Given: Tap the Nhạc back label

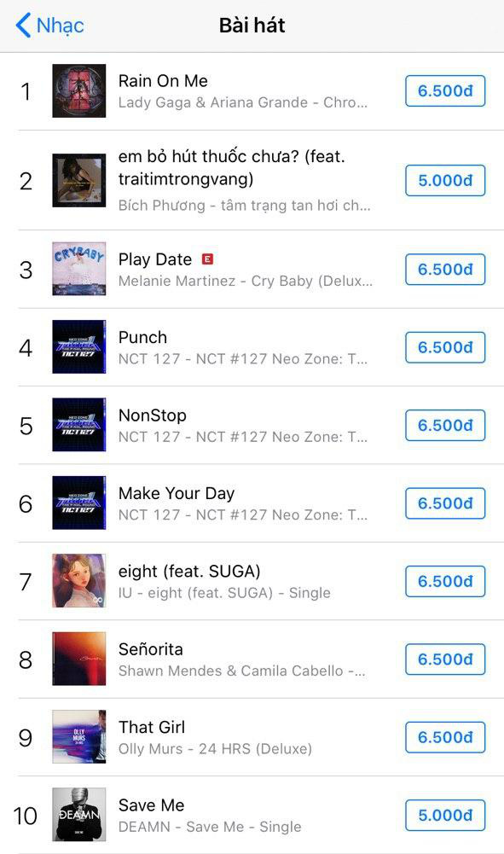Looking at the screenshot, I should pos(60,26).
